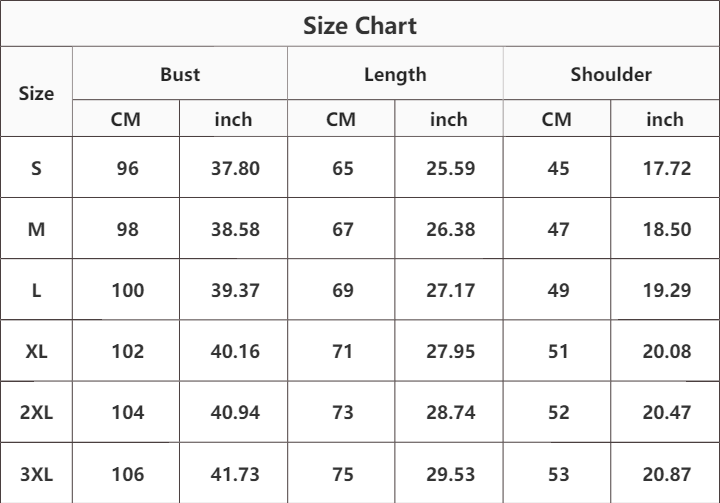The image size is (720, 503).
Task: Select the Length column header
Action: [x=395, y=74]
